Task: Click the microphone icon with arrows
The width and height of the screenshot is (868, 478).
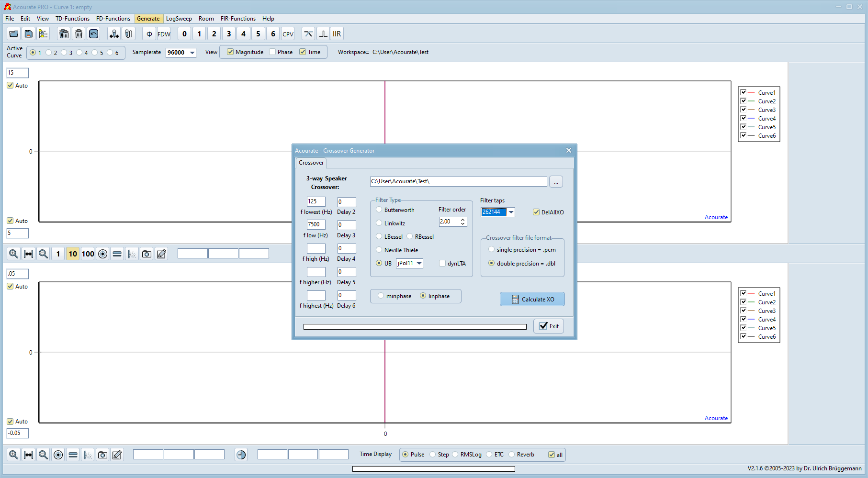Action: pos(114,34)
